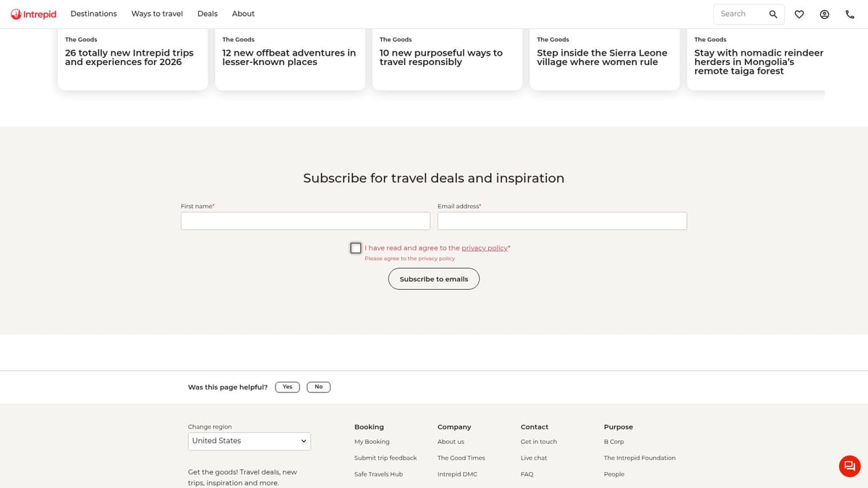Image resolution: width=868 pixels, height=488 pixels.
Task: Answer No to page helpful question
Action: click(318, 387)
